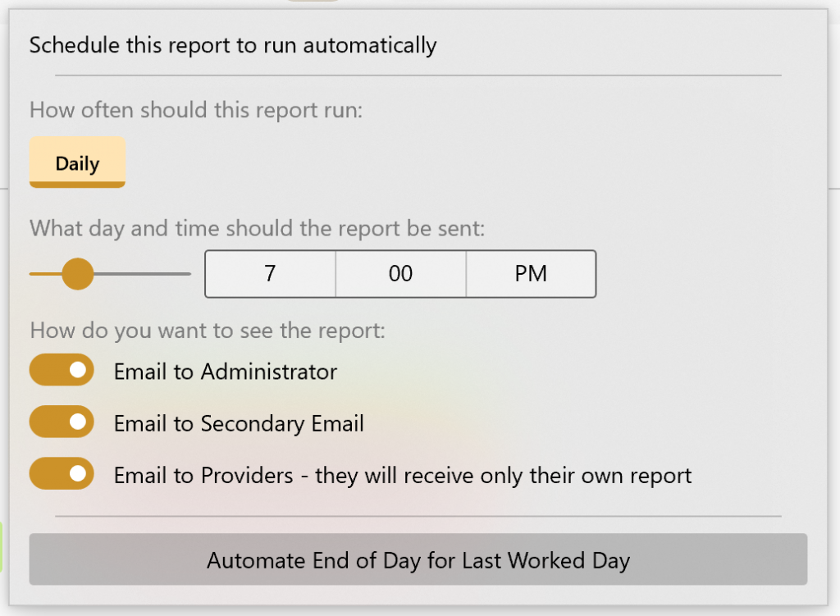Click the Email to Administrator label text
Image resolution: width=840 pixels, height=616 pixels.
tap(226, 372)
